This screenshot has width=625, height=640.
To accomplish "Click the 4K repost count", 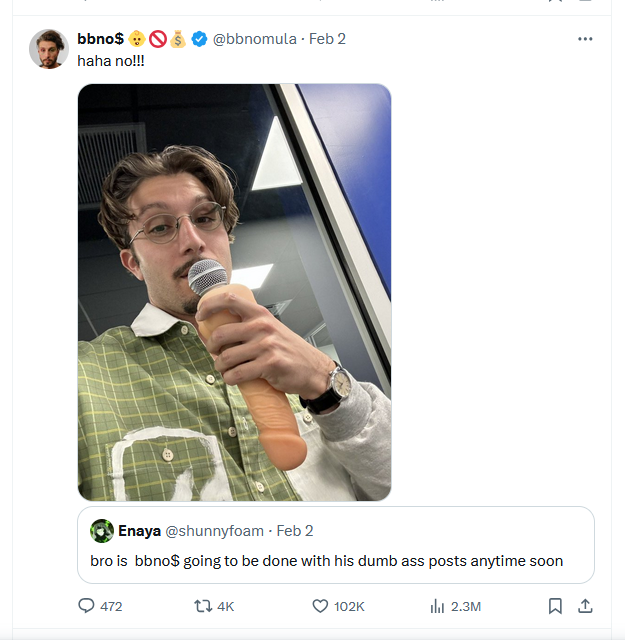I will [x=225, y=606].
